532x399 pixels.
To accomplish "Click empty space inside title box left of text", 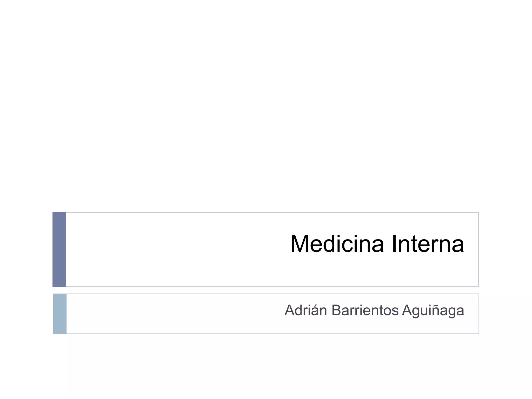I will click(169, 249).
